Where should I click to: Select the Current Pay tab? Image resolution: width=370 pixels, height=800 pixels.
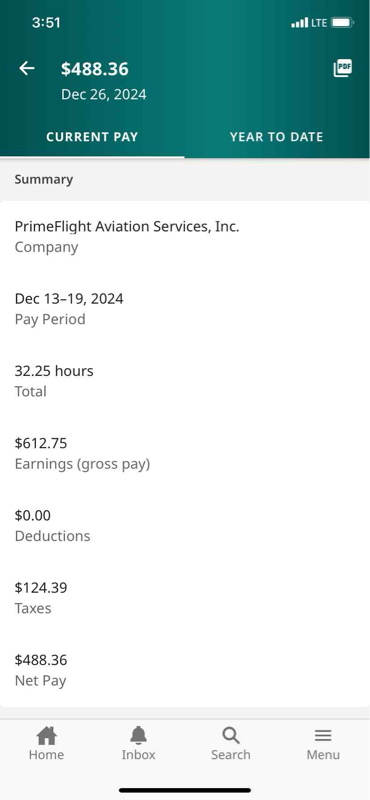point(92,137)
